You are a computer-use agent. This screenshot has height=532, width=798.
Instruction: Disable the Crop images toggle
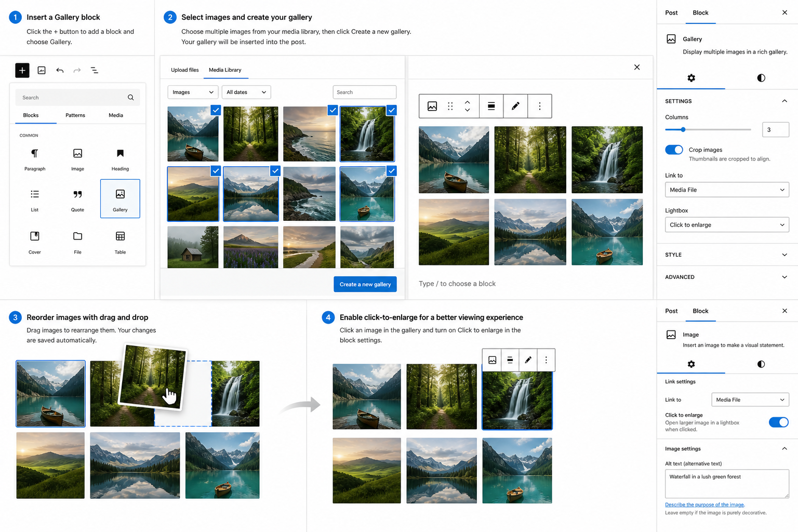pyautogui.click(x=674, y=150)
